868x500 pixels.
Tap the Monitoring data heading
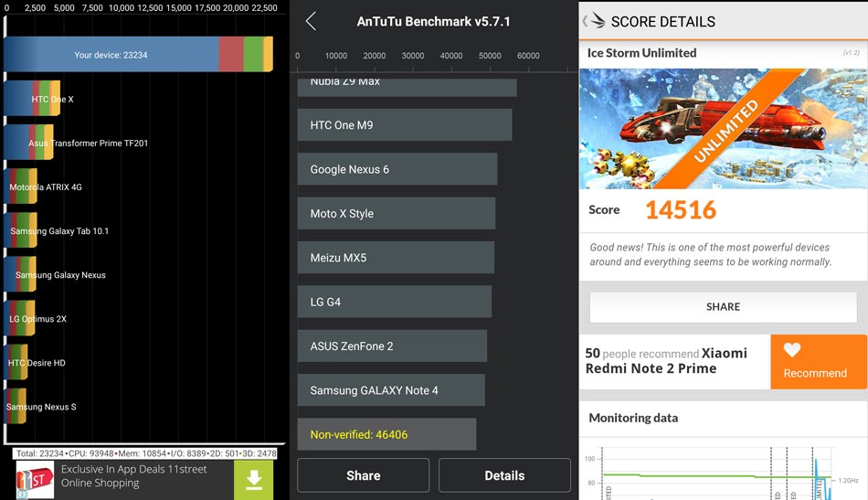(633, 418)
